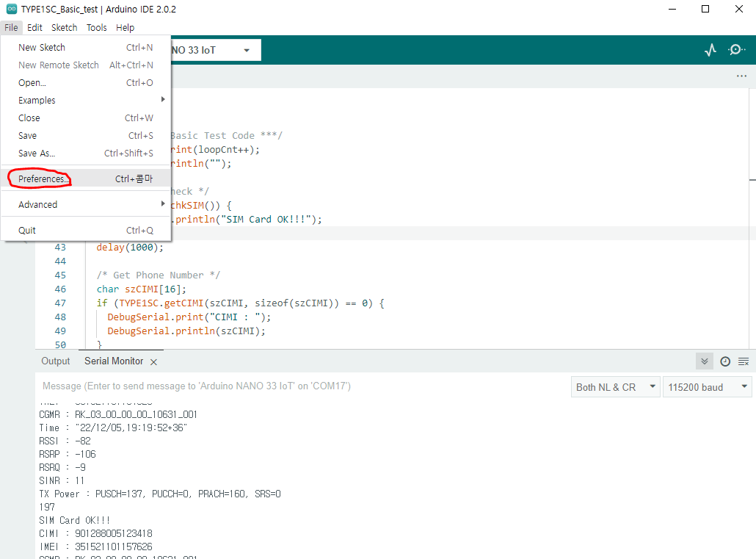
Task: Click line number 47 in the gutter
Action: (x=59, y=303)
